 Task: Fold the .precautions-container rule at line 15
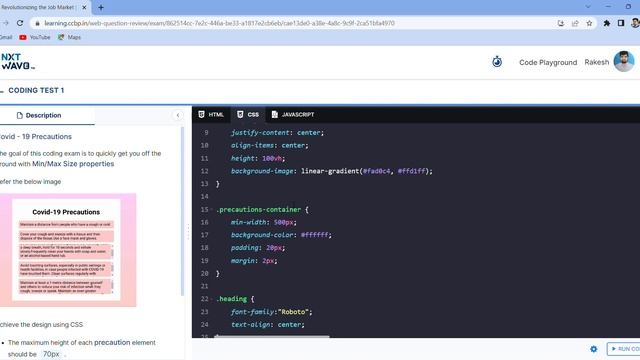coord(211,209)
